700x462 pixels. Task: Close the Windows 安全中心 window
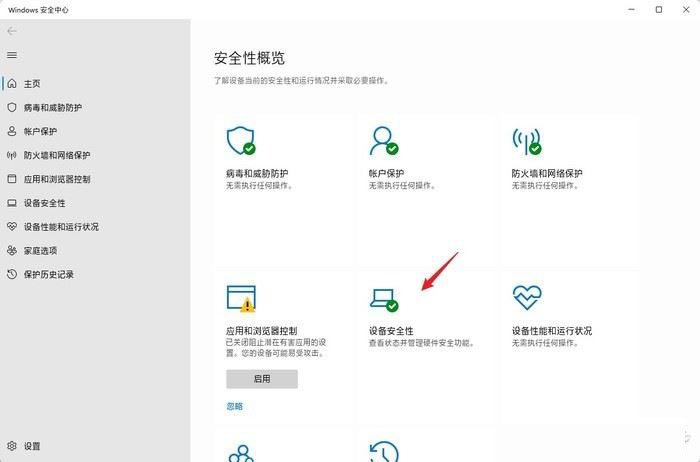point(686,9)
